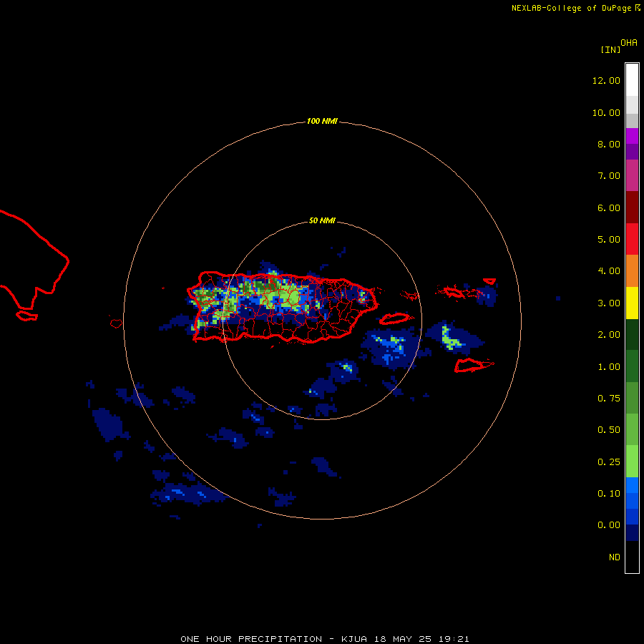The height and width of the screenshot is (644, 644).
Task: Click the 50 NMI range ring label
Action: pyautogui.click(x=322, y=220)
